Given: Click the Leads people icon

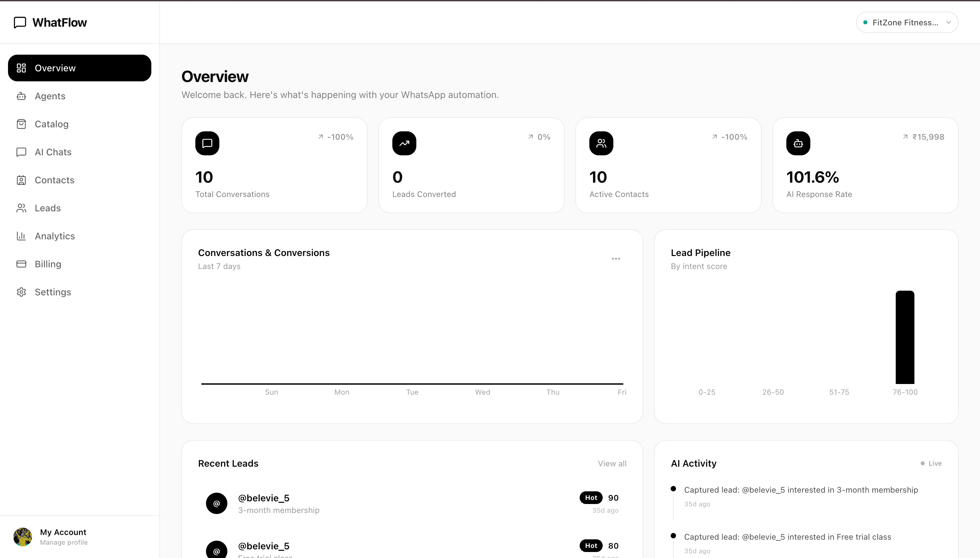Looking at the screenshot, I should (x=21, y=208).
